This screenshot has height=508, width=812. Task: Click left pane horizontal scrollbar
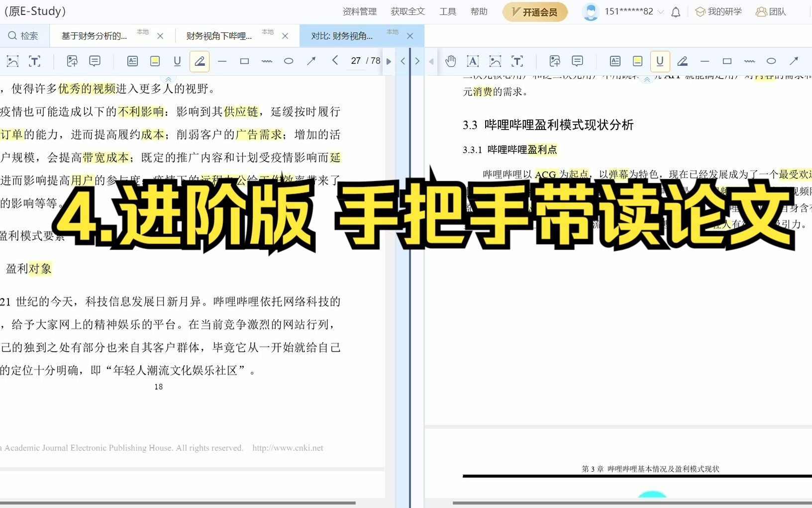178,503
